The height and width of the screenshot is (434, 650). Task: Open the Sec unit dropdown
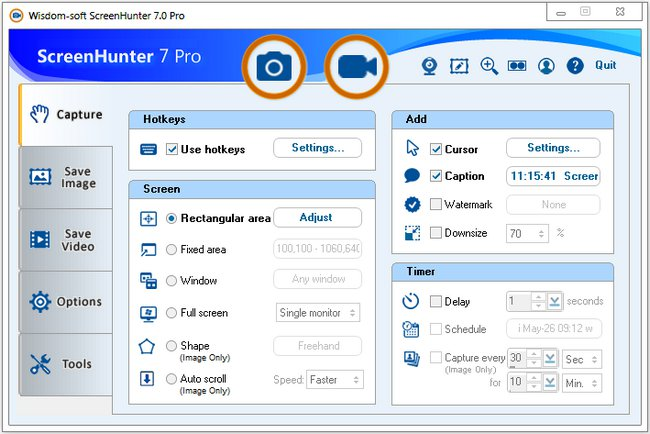[x=582, y=359]
